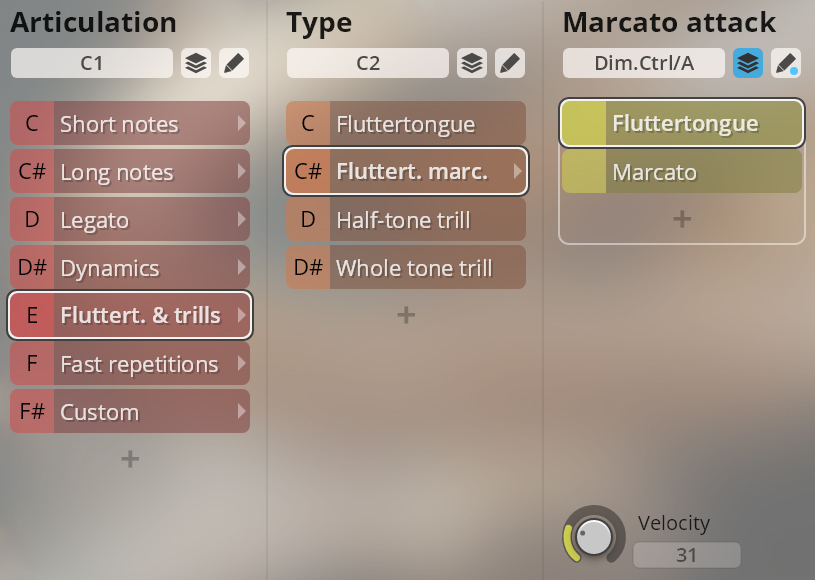Expand the Legato articulation arrow

pos(241,219)
